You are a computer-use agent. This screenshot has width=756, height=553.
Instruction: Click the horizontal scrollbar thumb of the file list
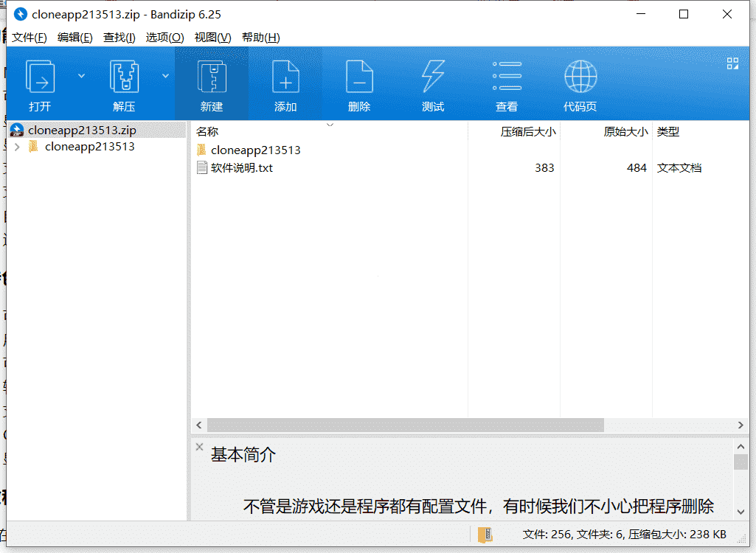point(406,425)
